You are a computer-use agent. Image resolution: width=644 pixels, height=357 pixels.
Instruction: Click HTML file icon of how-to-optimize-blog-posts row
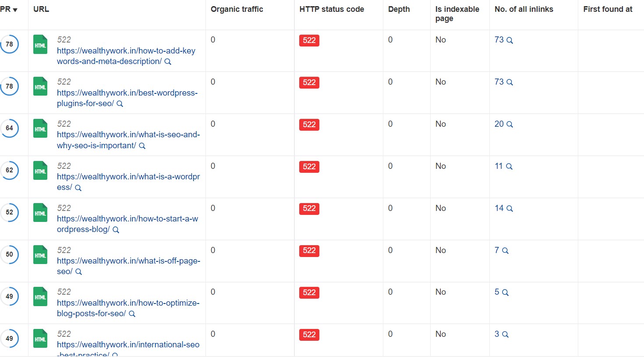pyautogui.click(x=40, y=296)
